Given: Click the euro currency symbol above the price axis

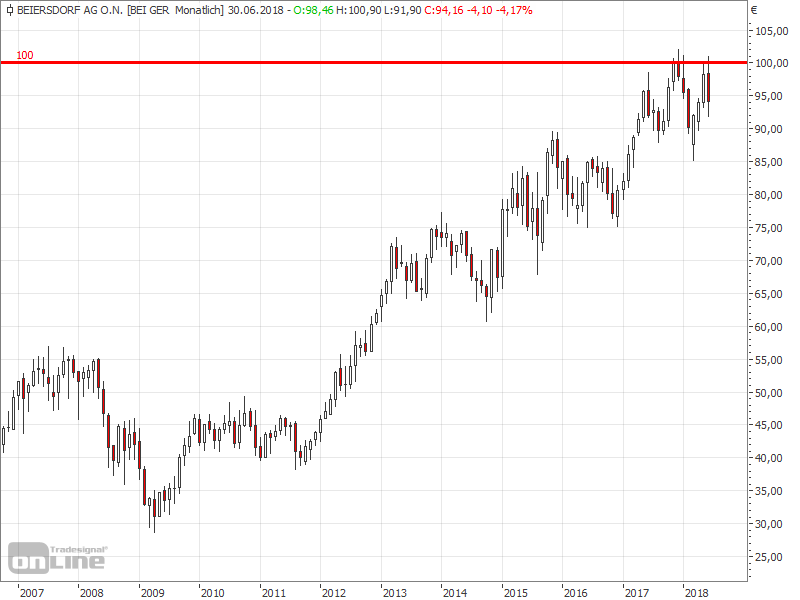Looking at the screenshot, I should click(x=754, y=10).
